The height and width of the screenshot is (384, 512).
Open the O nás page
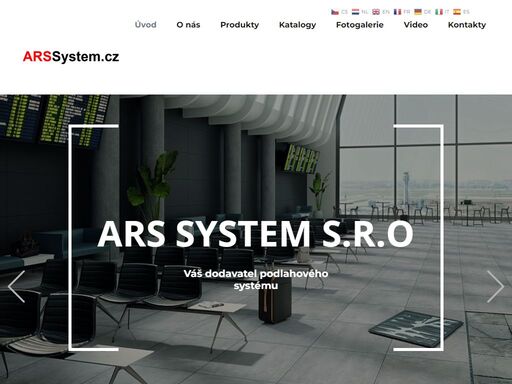188,25
